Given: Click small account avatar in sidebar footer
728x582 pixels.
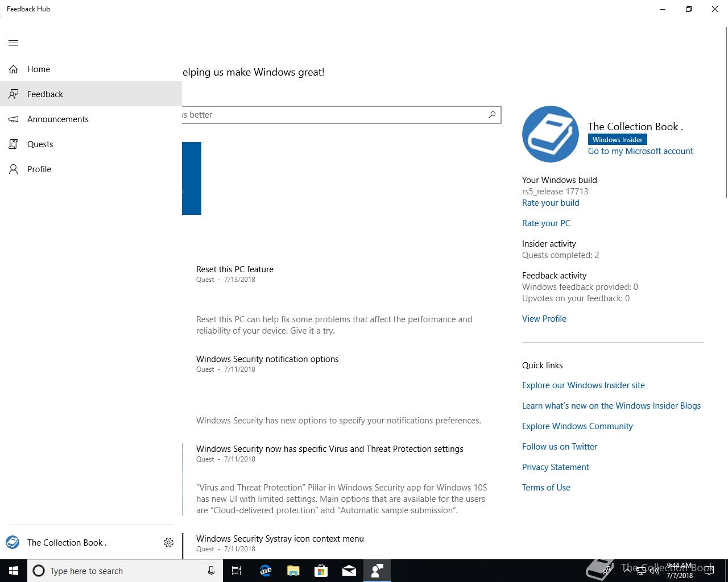Looking at the screenshot, I should (13, 542).
